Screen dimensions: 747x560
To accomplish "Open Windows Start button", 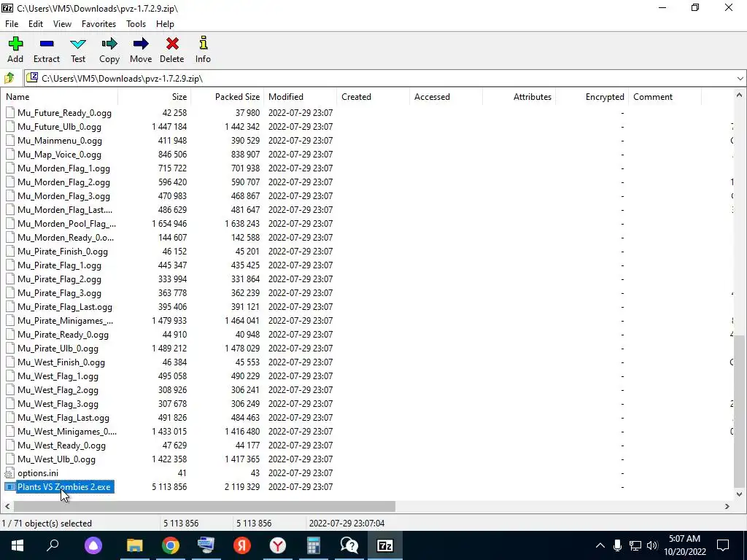I will click(18, 545).
